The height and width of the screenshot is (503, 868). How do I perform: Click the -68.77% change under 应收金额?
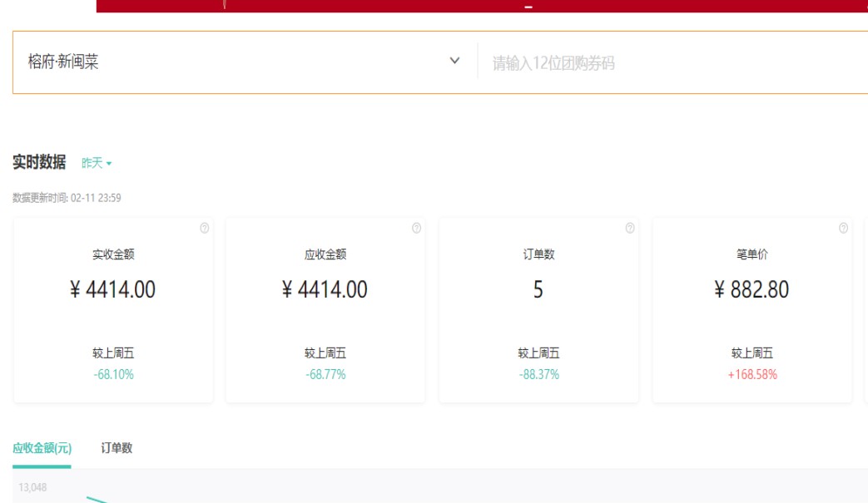coord(325,375)
